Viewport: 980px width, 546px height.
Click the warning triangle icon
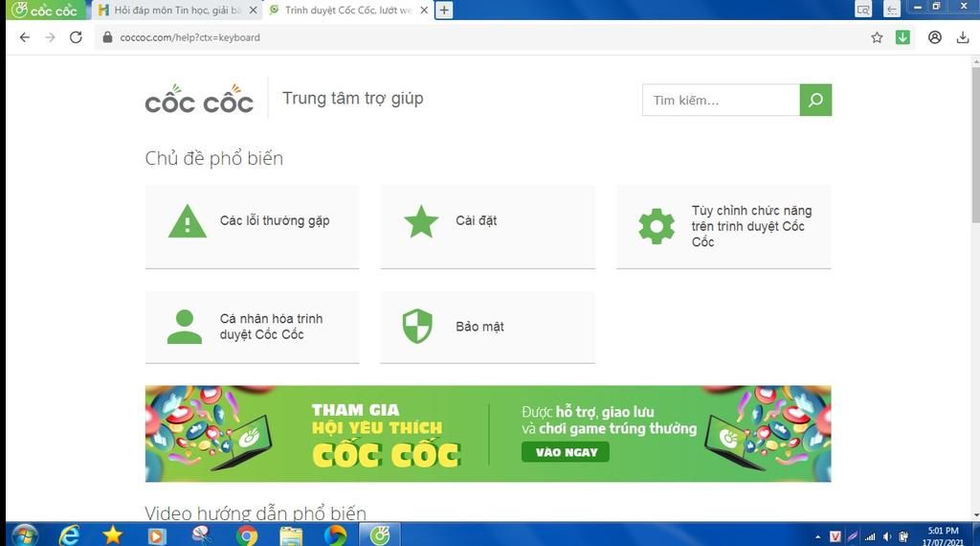[x=187, y=221]
